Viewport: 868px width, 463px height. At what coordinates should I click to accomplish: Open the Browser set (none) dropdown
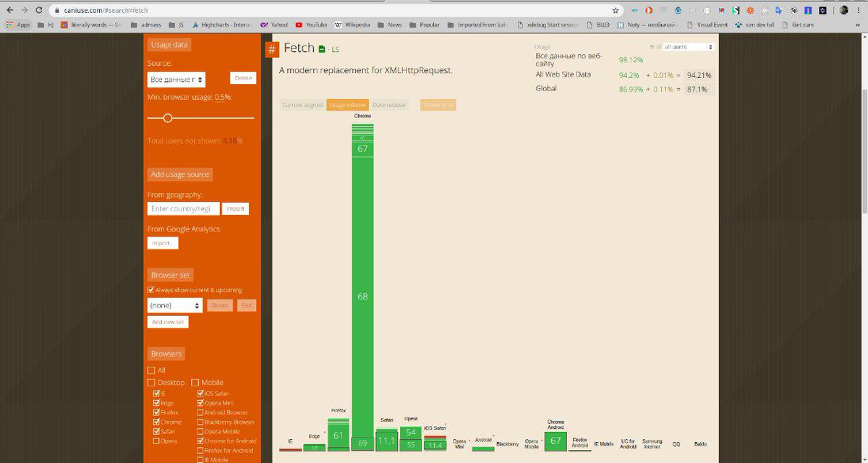click(x=174, y=305)
